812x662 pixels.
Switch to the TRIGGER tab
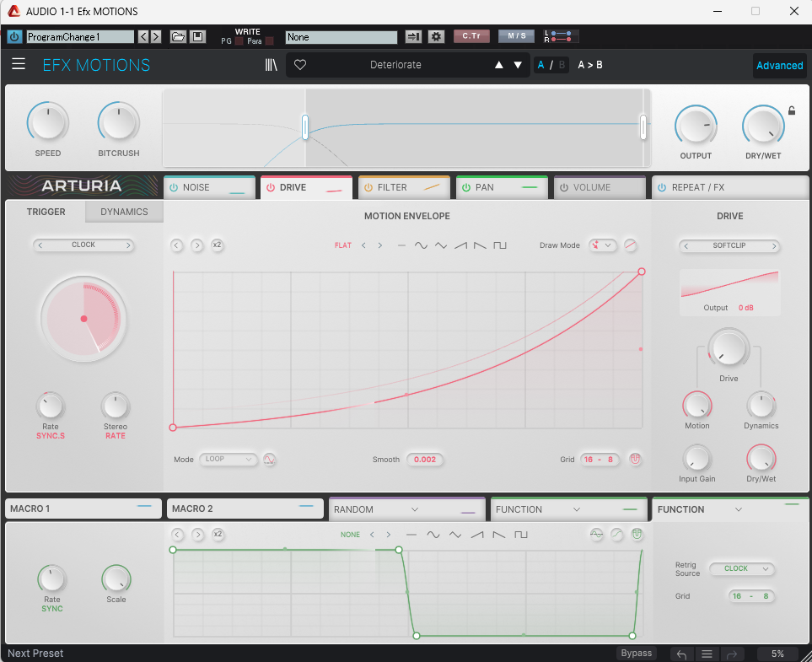(x=46, y=212)
